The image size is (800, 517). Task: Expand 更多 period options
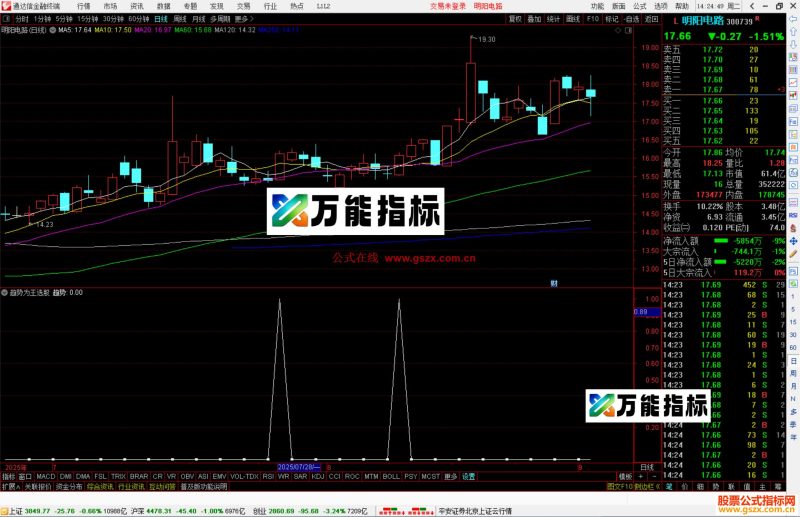point(243,19)
